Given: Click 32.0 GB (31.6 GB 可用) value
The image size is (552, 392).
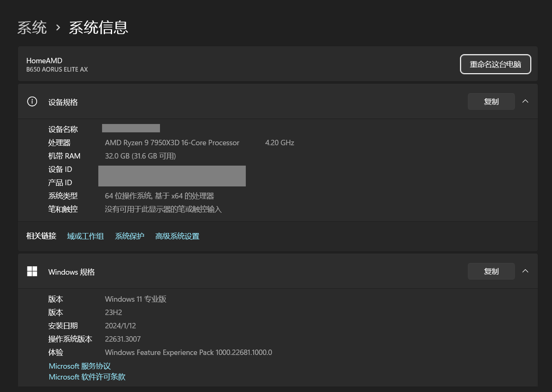Looking at the screenshot, I should [x=140, y=156].
